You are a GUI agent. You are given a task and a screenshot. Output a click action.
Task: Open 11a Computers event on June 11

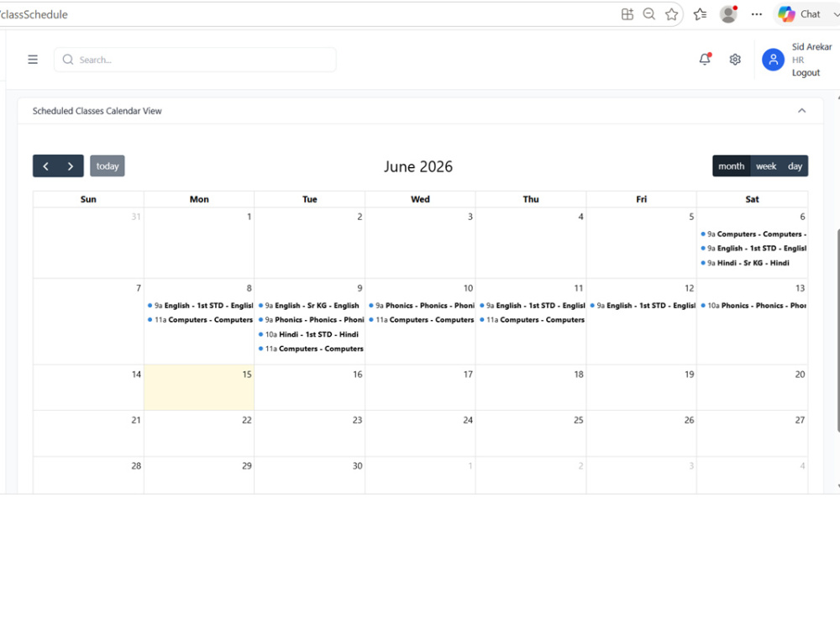point(532,320)
